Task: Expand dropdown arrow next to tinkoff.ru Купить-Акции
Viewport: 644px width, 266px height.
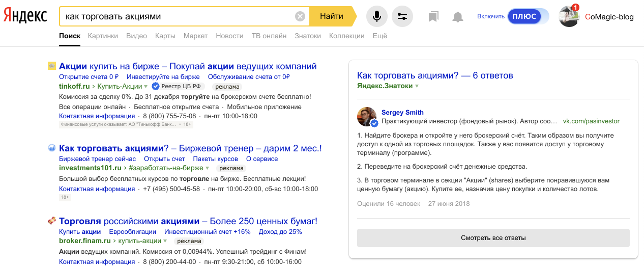Action: click(x=146, y=87)
